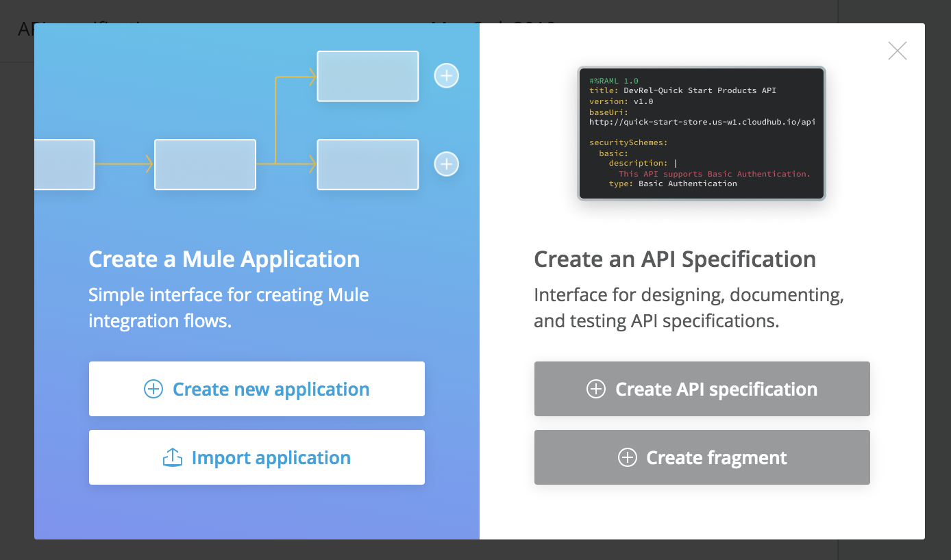Image resolution: width=951 pixels, height=560 pixels.
Task: Click the 'Interface for designing, documenting' description
Action: tap(689, 308)
